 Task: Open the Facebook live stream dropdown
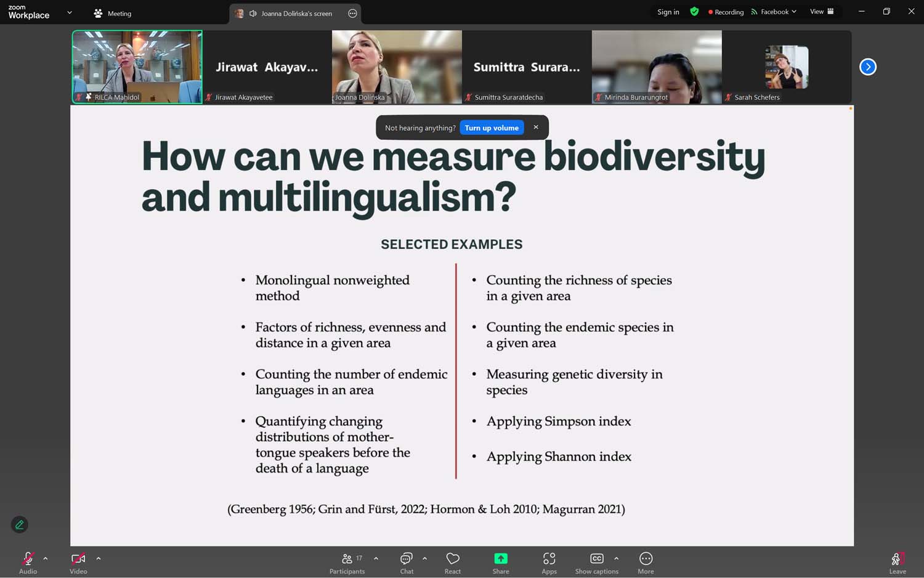tap(774, 12)
